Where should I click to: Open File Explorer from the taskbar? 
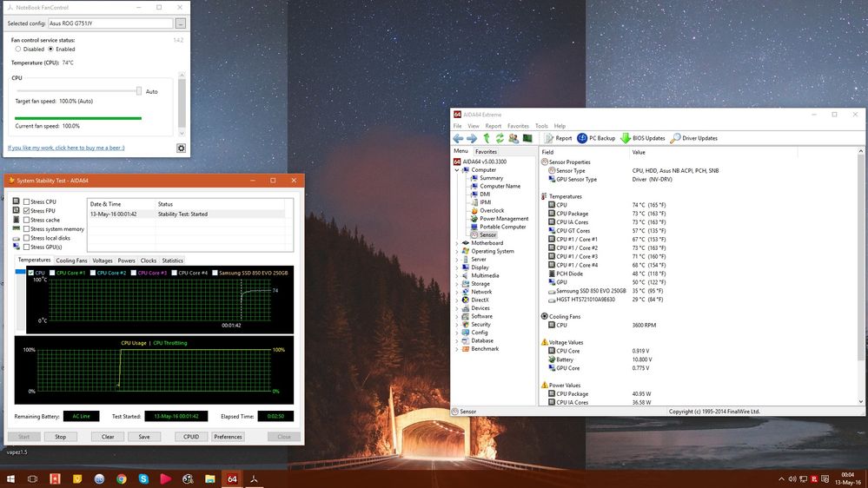coord(209,478)
